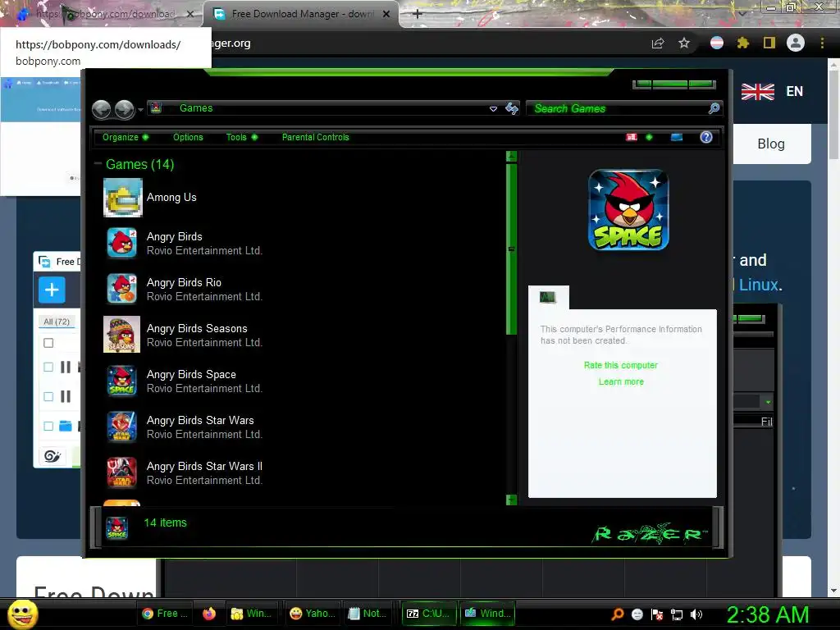
Task: Click the Performance Information tab icon
Action: click(x=548, y=297)
